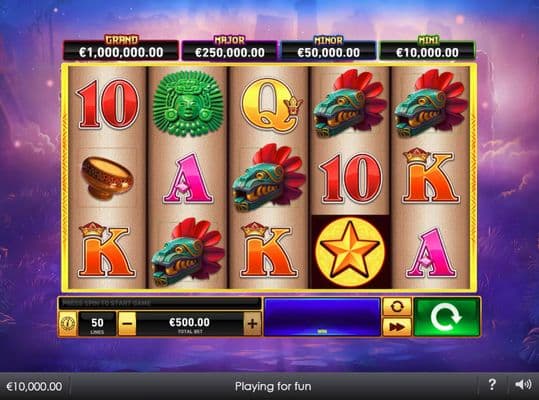Viewport: 539px width, 400px height.
Task: Click the Major jackpot display
Action: (x=230, y=49)
